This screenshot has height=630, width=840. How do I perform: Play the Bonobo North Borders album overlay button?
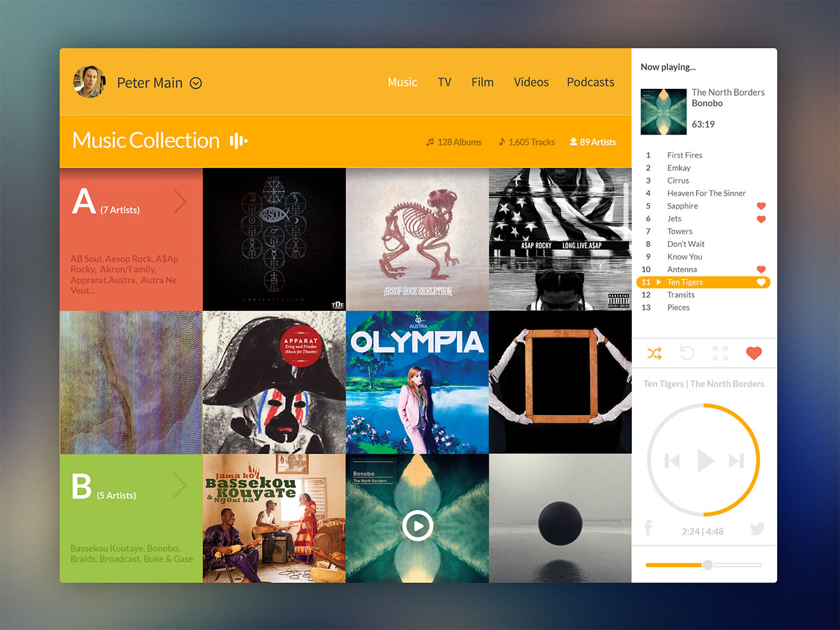click(417, 525)
